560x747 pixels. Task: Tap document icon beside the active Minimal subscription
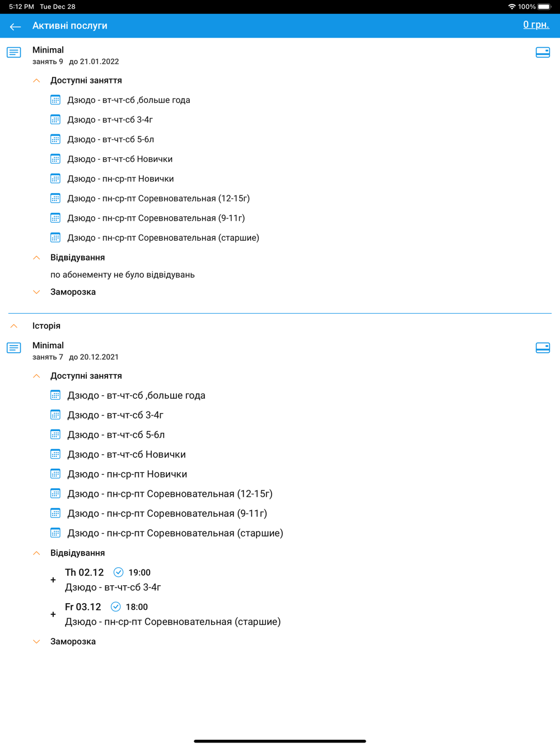pos(14,53)
